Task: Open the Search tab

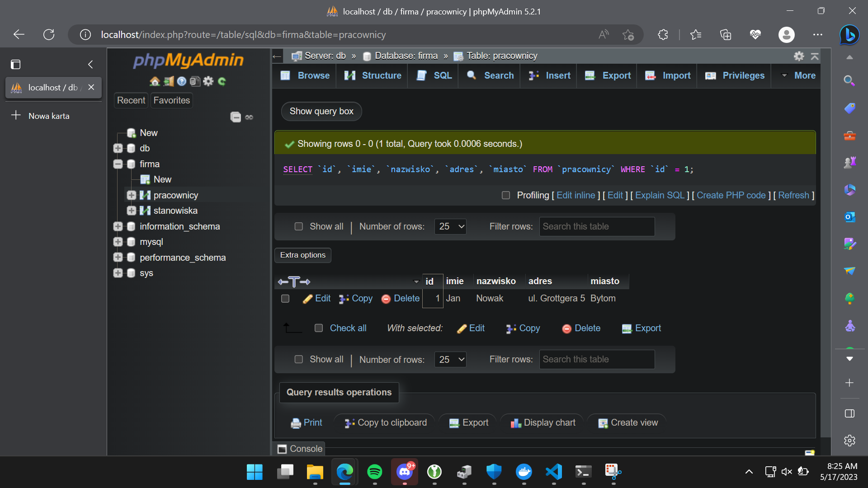Action: pos(490,75)
